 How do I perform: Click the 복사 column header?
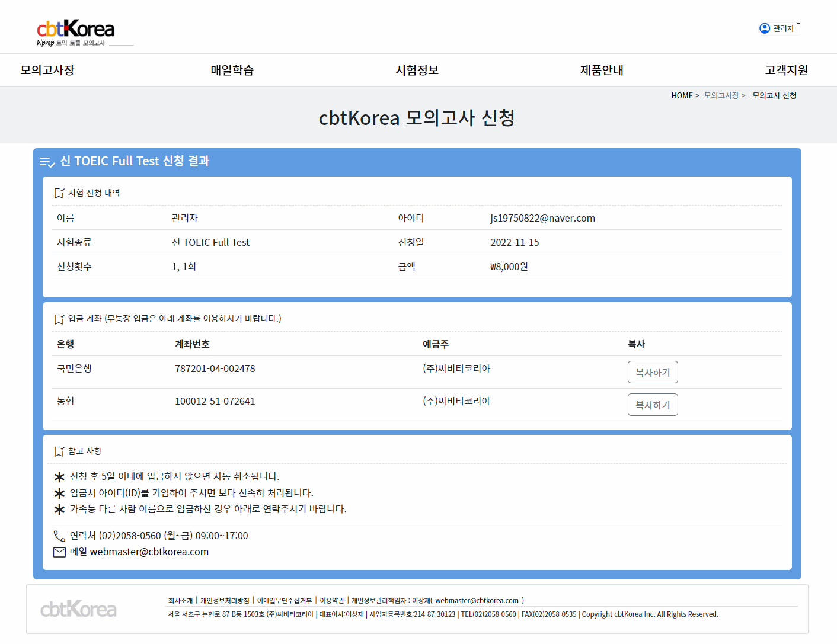click(636, 344)
